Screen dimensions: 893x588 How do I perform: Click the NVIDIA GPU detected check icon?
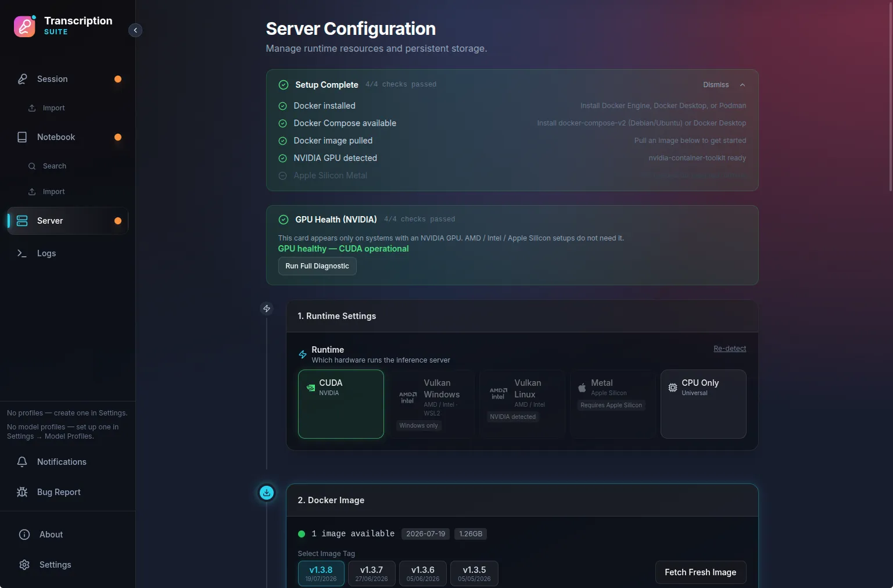tap(282, 158)
